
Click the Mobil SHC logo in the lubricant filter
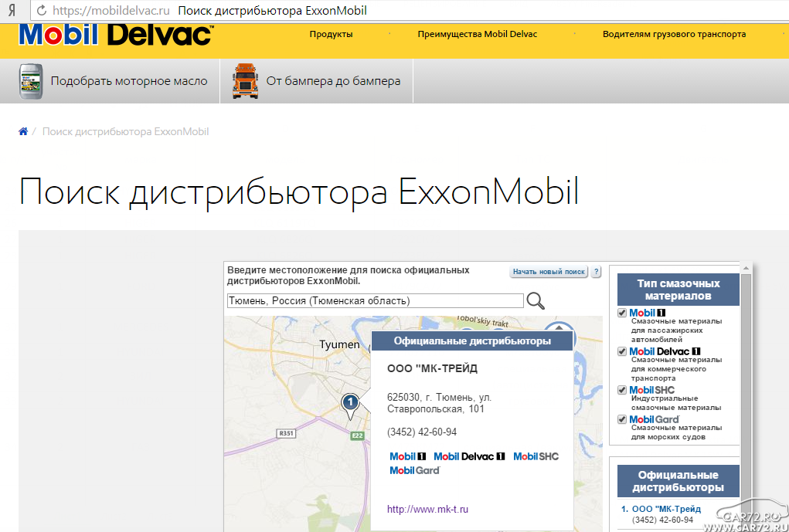651,390
